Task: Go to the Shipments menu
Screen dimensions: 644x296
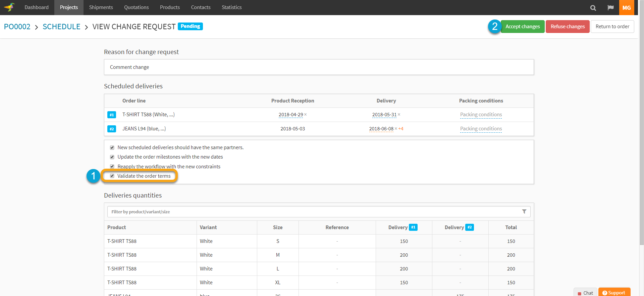Action: click(101, 7)
